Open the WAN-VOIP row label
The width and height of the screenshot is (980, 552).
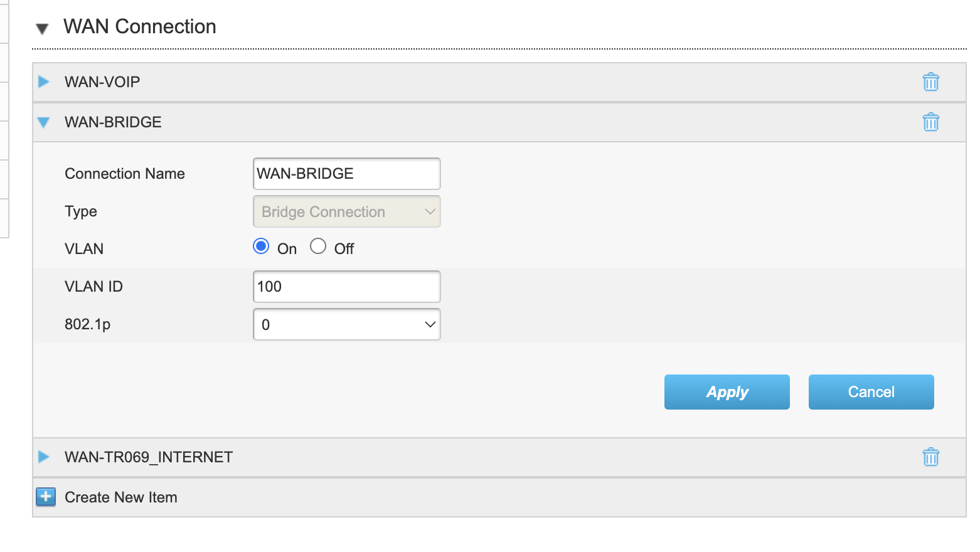coord(102,82)
